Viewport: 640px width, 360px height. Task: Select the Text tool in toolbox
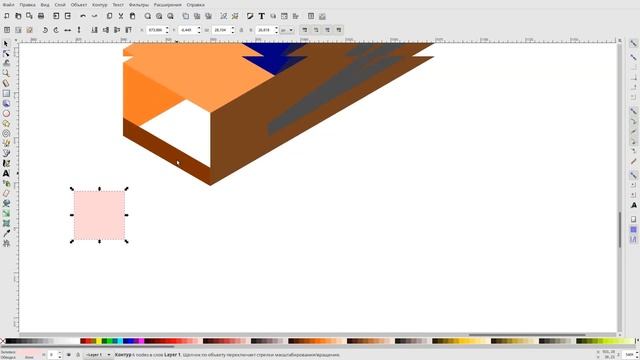(6, 173)
